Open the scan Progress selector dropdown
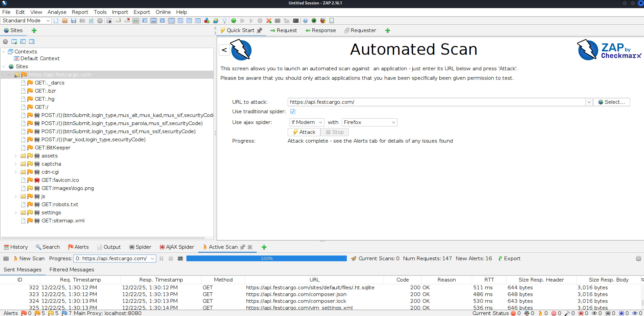This screenshot has width=644, height=316. [x=115, y=259]
